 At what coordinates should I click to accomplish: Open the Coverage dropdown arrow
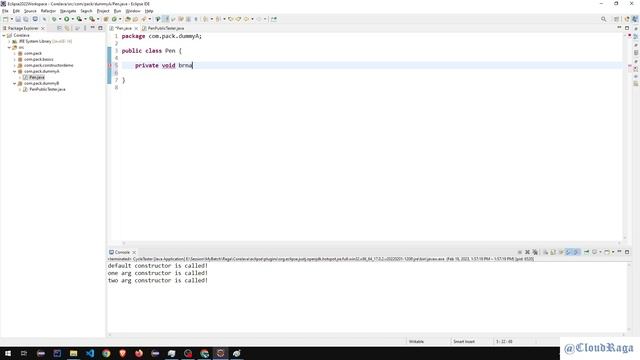pos(85,19)
